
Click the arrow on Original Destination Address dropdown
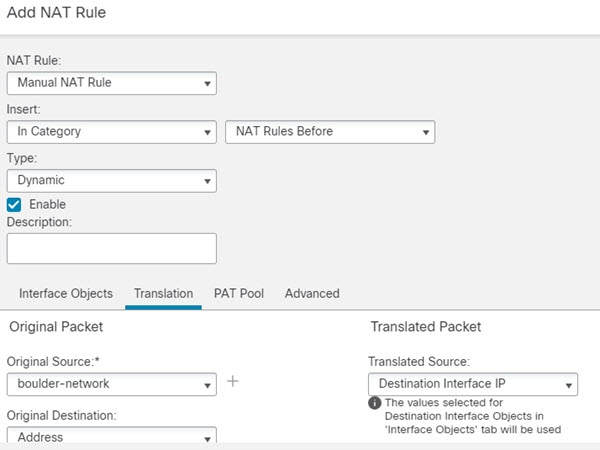click(x=207, y=439)
